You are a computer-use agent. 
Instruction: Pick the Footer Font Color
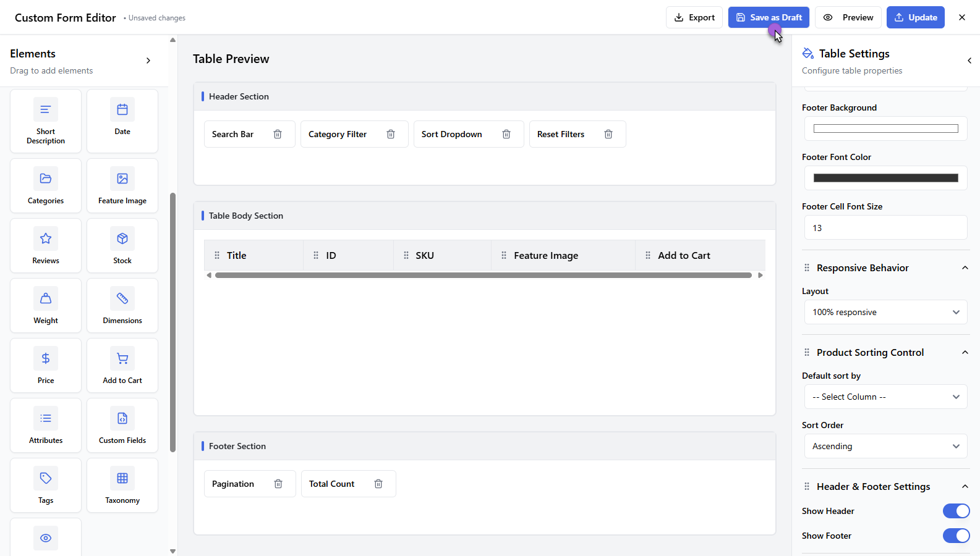886,178
